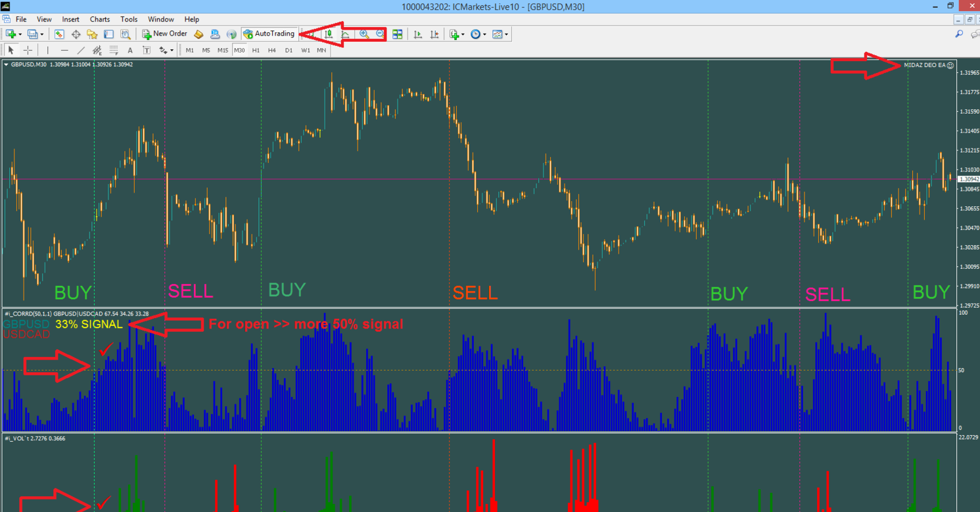Image resolution: width=980 pixels, height=512 pixels.
Task: Toggle the Chart Shift option
Action: [434, 34]
